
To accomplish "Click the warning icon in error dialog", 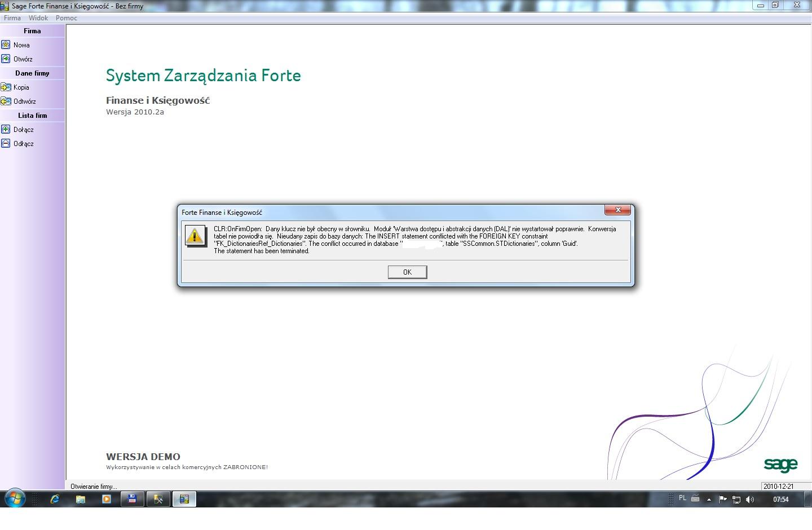I will [195, 236].
